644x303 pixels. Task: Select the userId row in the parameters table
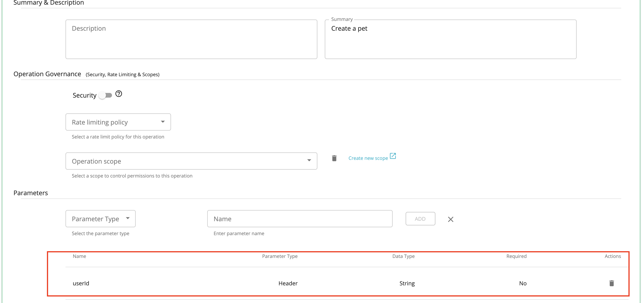(300, 283)
